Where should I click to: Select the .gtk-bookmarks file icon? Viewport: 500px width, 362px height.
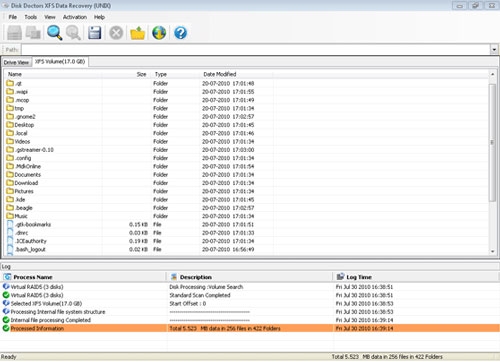pyautogui.click(x=10, y=224)
